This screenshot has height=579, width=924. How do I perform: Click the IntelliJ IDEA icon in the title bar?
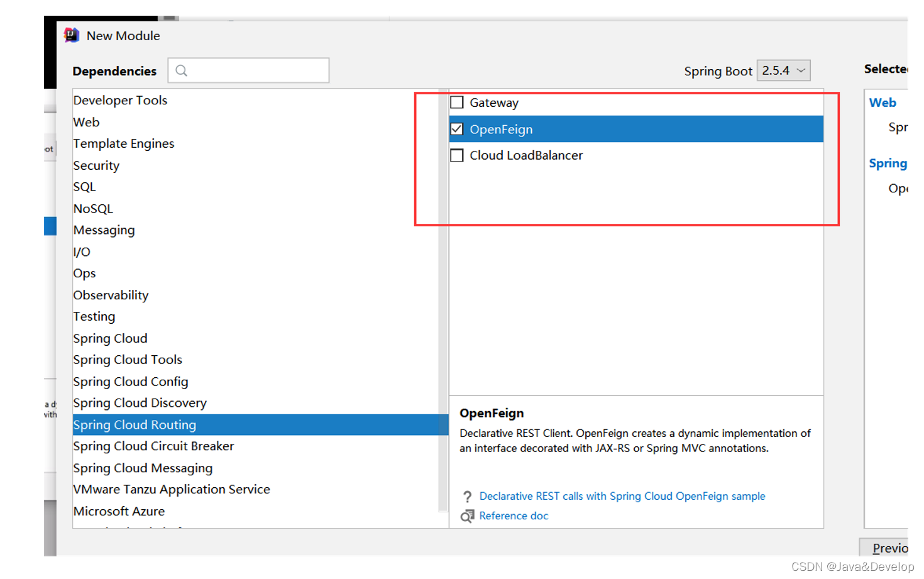72,35
